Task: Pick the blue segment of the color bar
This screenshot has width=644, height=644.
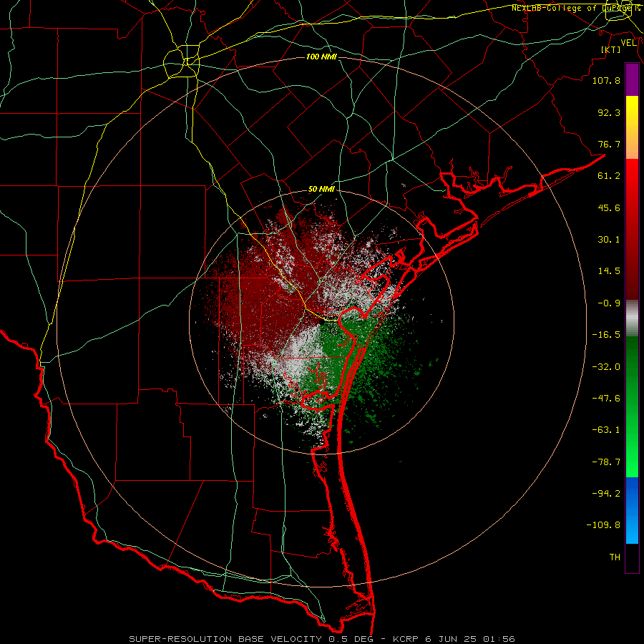Action: pyautogui.click(x=632, y=510)
